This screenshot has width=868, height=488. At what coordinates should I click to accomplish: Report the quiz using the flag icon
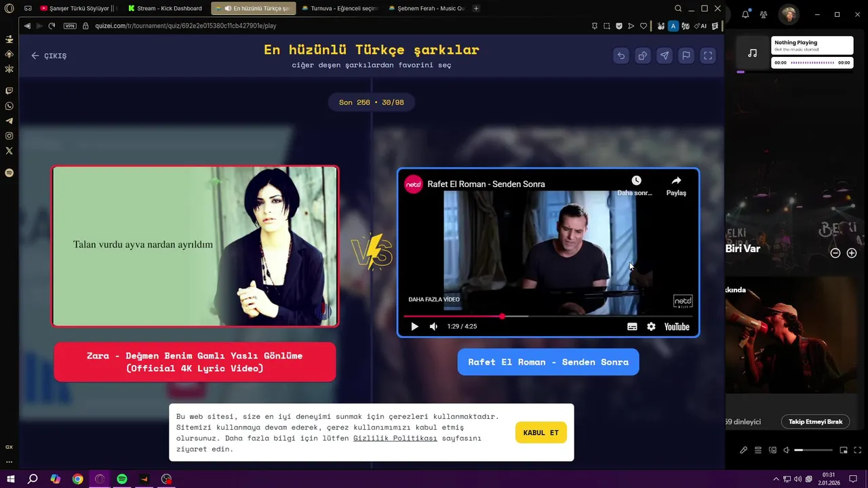(x=686, y=56)
